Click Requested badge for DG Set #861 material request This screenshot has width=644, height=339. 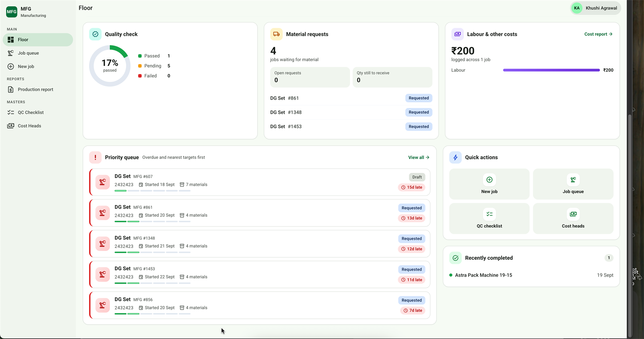(x=419, y=98)
